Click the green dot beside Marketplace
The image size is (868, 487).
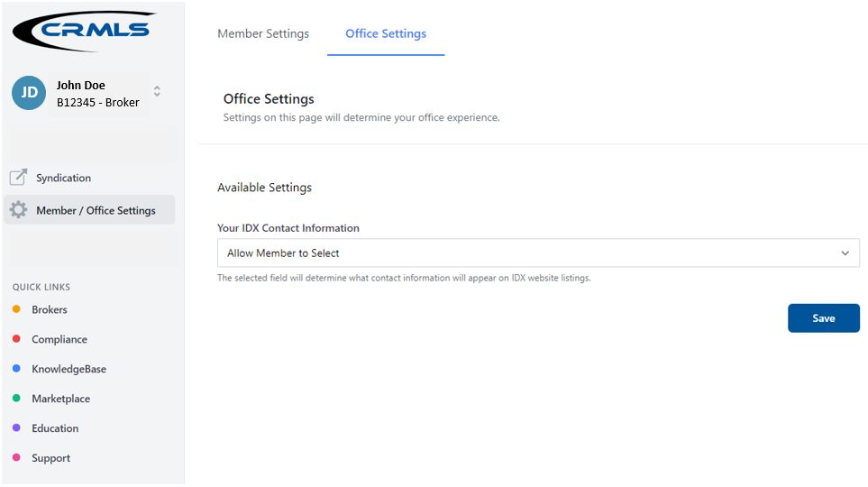[x=16, y=398]
